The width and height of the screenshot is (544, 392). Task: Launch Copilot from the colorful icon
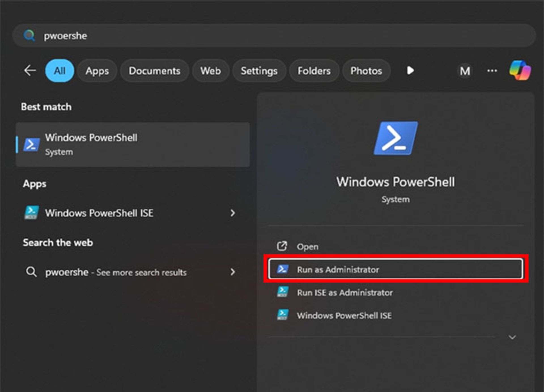tap(520, 70)
